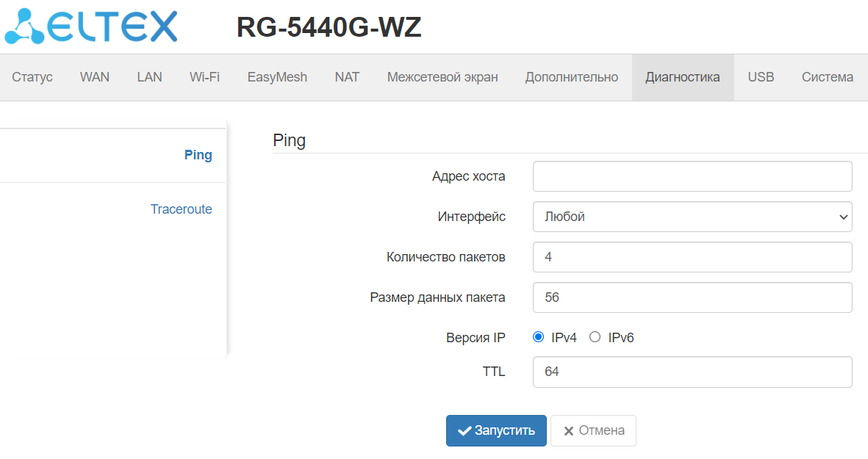Open the USB tab
The image size is (868, 459).
761,77
